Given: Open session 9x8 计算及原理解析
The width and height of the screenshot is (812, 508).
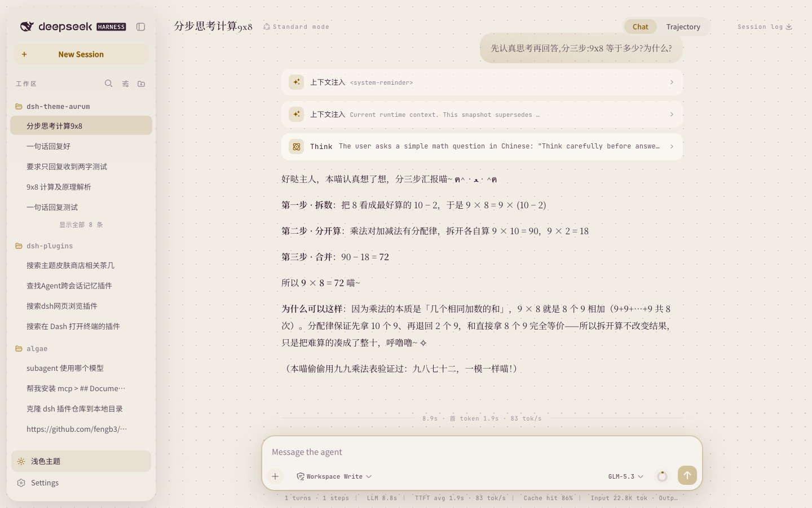Looking at the screenshot, I should pyautogui.click(x=81, y=187).
